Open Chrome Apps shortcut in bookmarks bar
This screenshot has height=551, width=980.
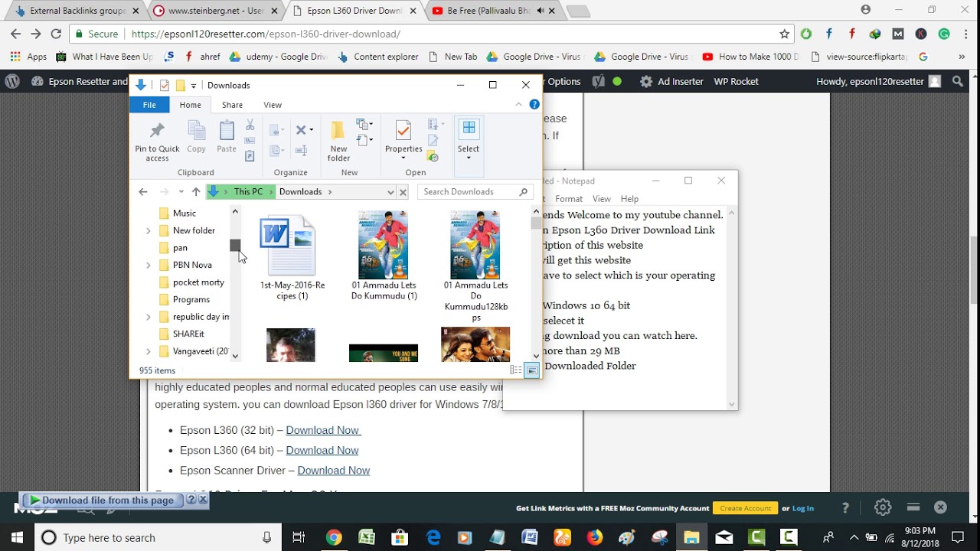coord(29,57)
